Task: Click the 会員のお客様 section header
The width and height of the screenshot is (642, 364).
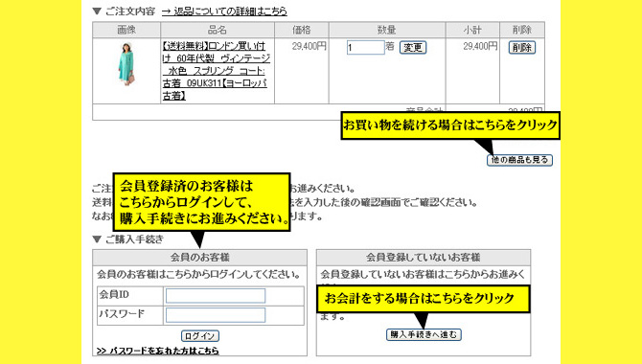Action: [200, 258]
